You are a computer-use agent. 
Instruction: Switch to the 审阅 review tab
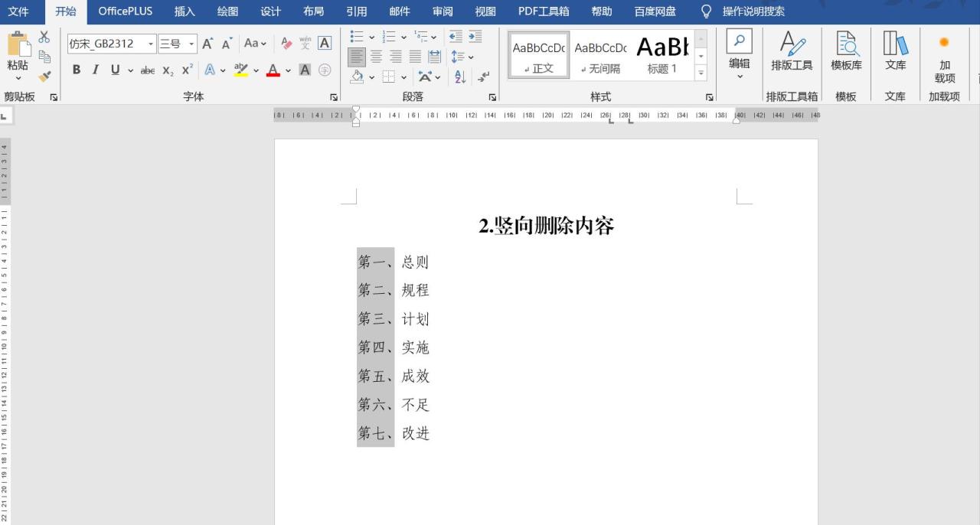(442, 11)
